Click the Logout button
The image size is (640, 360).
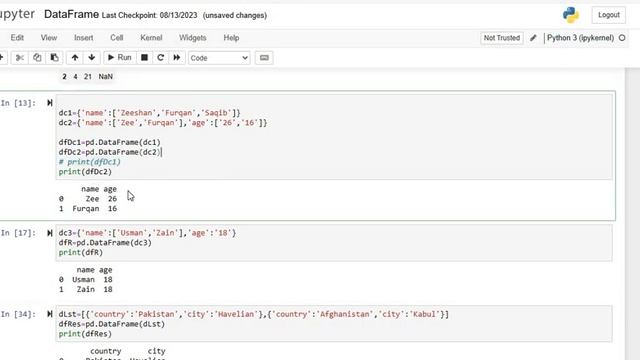pos(609,15)
